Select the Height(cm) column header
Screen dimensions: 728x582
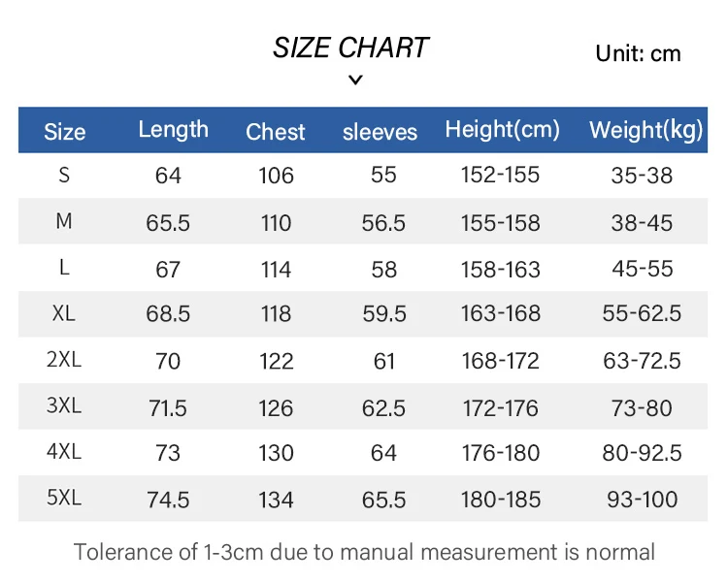tap(503, 130)
